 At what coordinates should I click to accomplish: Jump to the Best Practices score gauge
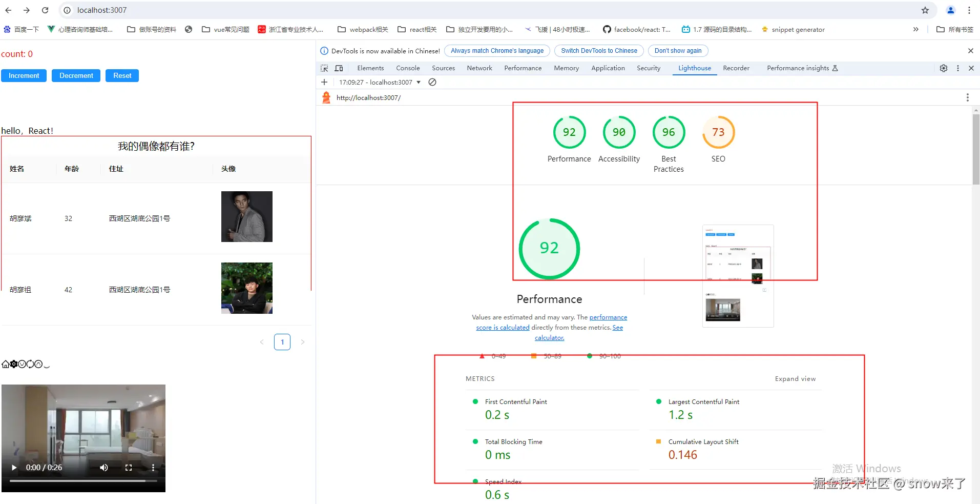[669, 144]
